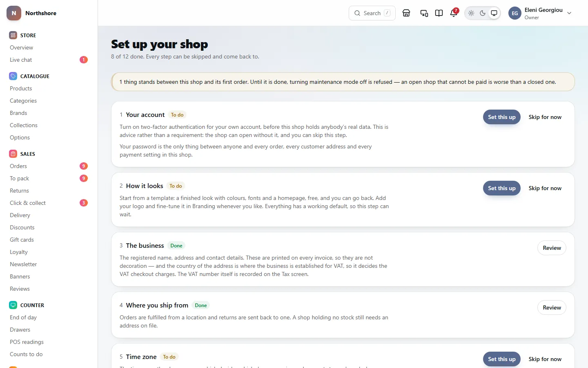Click the Set up your shop heading
Screen dimensions: 588x368
pyautogui.click(x=160, y=44)
